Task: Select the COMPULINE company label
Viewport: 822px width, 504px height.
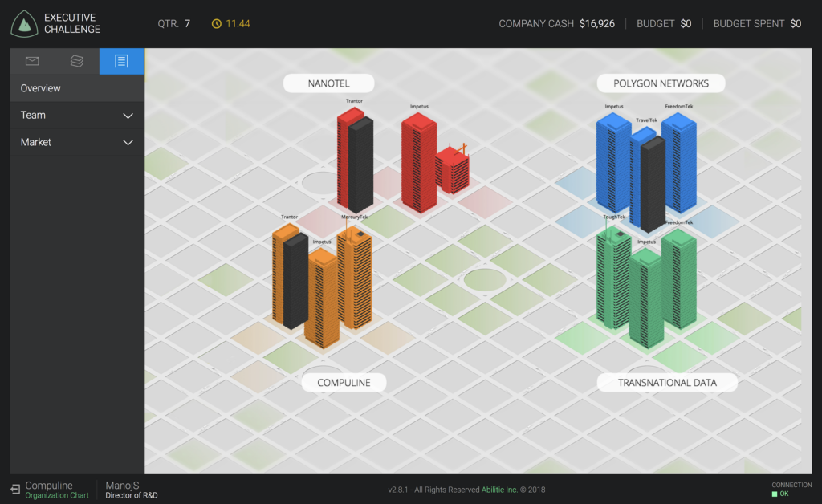Action: click(344, 383)
